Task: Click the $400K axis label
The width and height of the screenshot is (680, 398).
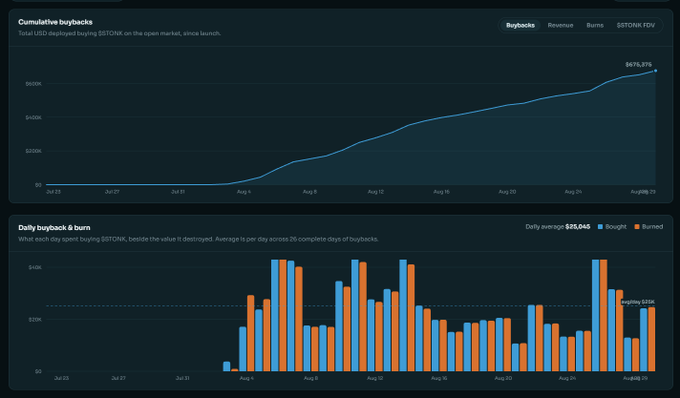Action: (34, 117)
